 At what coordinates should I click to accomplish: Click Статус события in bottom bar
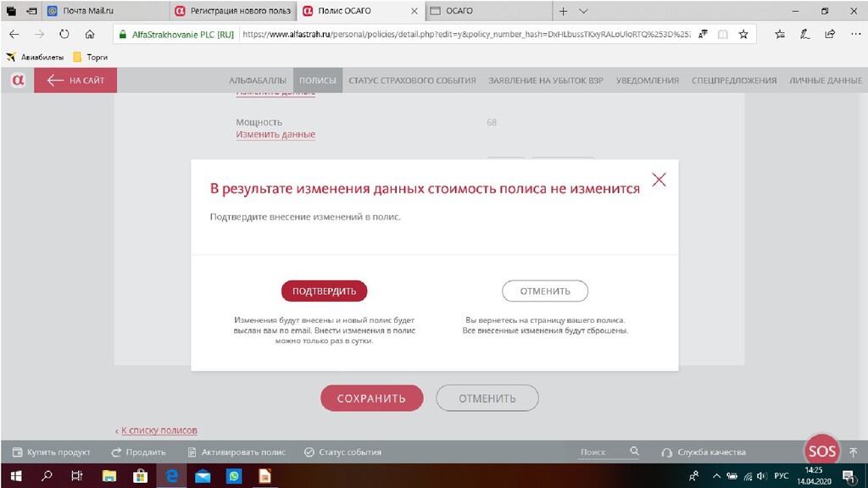pos(342,452)
